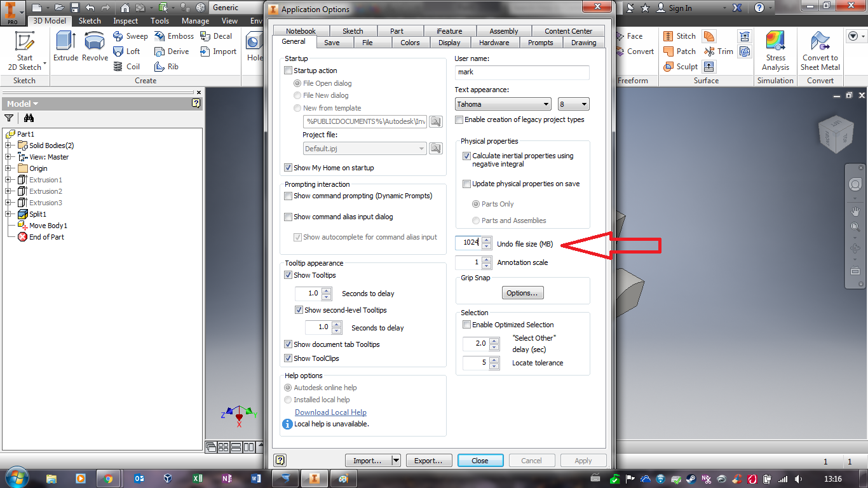Open the Inspect ribbon tab
The image size is (868, 488).
125,21
